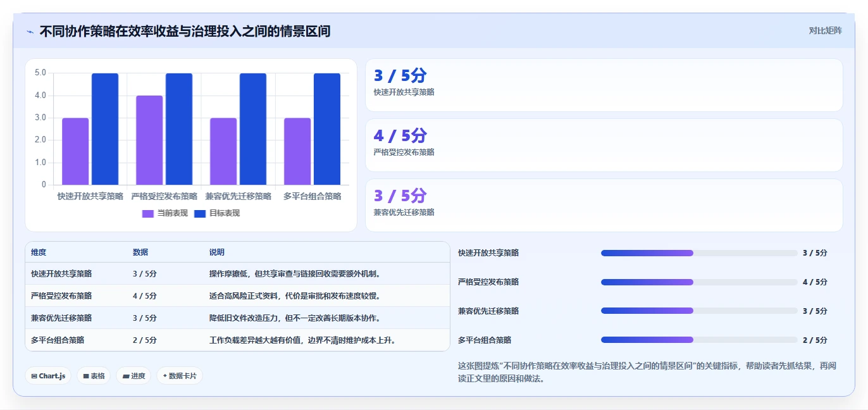
Task: Click purple legend swatch for 当前表现
Action: tap(148, 213)
